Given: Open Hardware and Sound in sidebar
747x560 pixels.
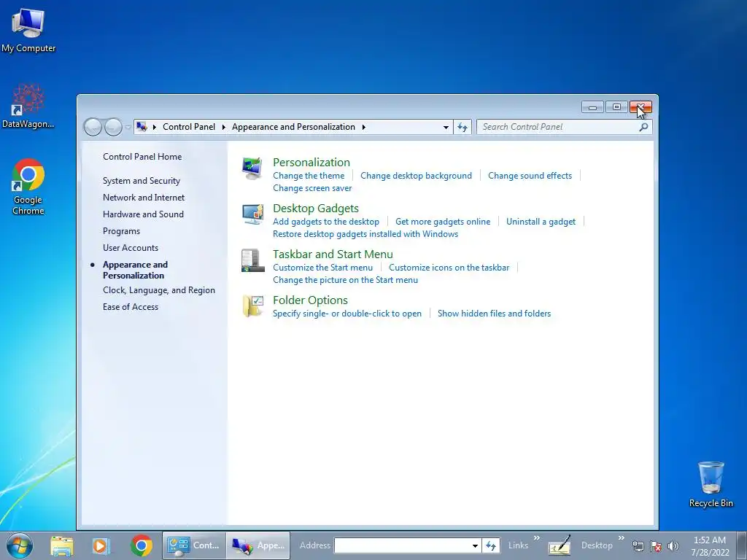Looking at the screenshot, I should click(143, 214).
